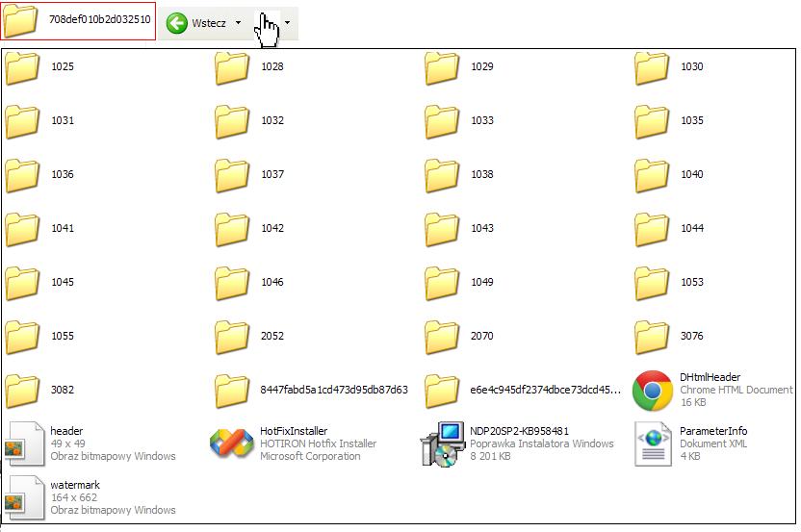
Task: Click the 1033 folder icon
Action: click(442, 121)
